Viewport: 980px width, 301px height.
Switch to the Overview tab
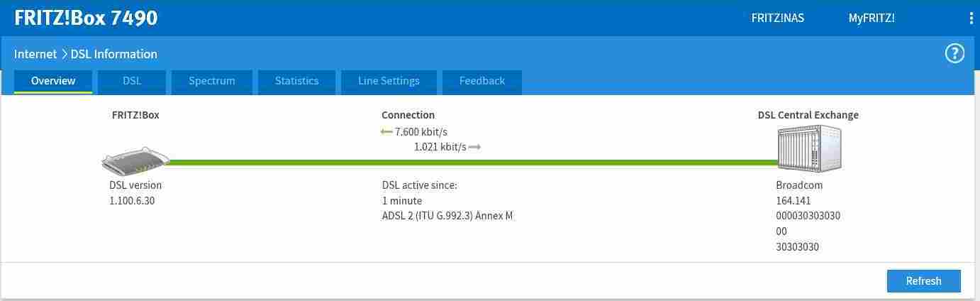(x=53, y=81)
